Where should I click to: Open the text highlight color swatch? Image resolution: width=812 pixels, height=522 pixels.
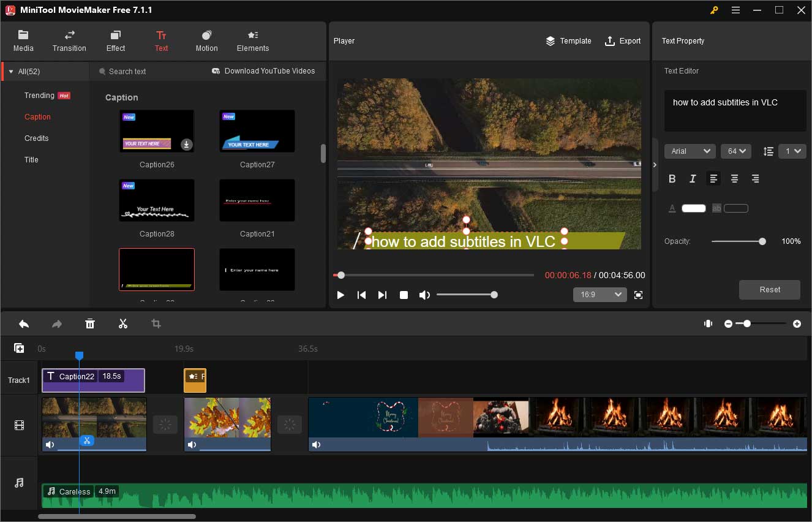(x=736, y=208)
